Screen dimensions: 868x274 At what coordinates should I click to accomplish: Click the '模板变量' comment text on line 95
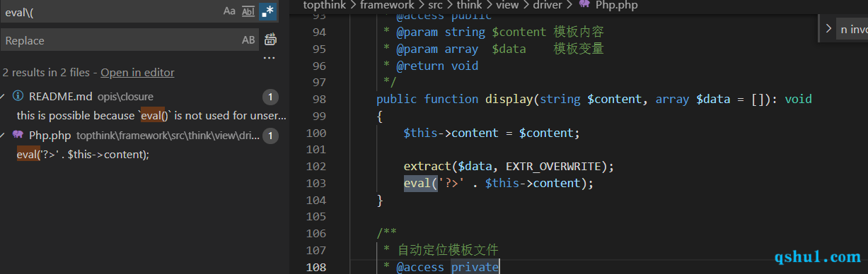point(579,49)
